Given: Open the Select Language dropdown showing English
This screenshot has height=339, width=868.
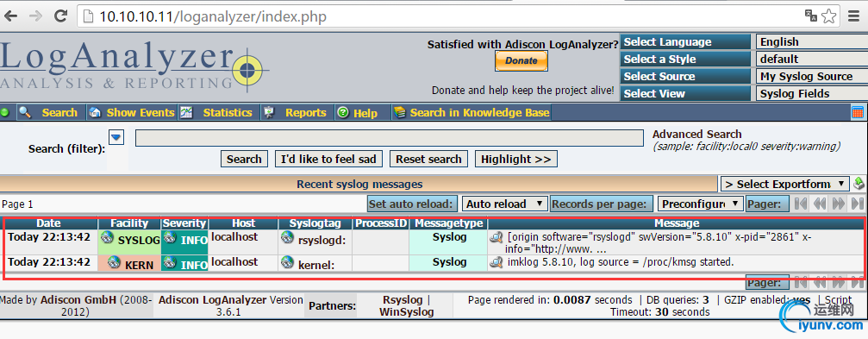Looking at the screenshot, I should [811, 42].
